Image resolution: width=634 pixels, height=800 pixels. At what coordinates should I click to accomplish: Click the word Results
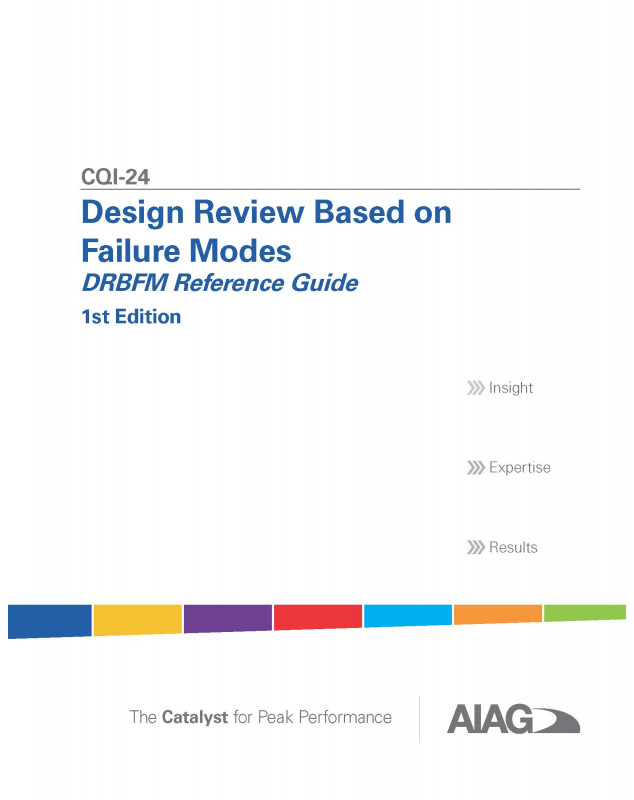[513, 547]
